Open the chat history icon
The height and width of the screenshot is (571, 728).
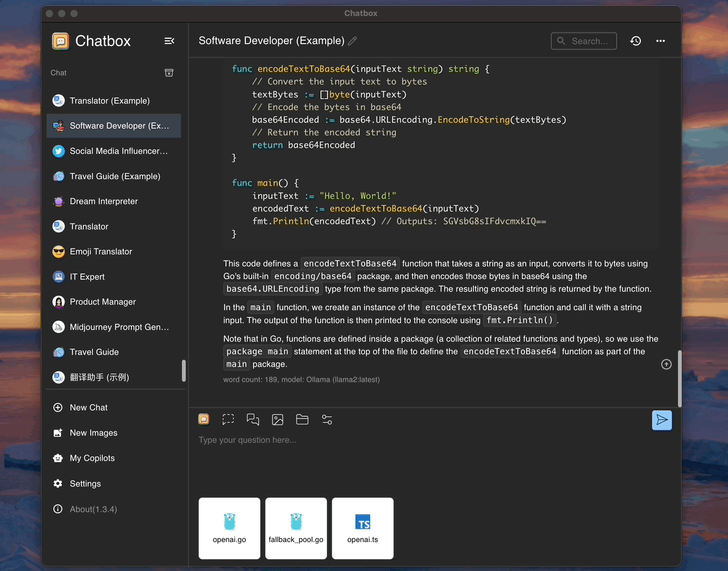coord(635,41)
